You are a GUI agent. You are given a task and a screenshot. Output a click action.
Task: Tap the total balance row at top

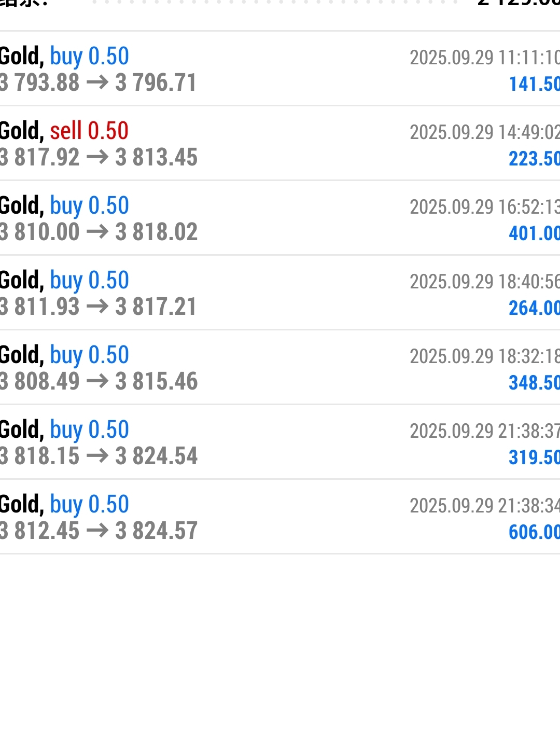point(280,4)
